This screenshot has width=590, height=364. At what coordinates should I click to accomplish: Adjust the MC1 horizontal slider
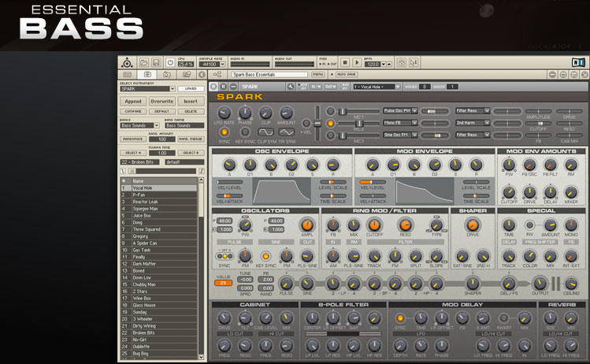(x=359, y=111)
